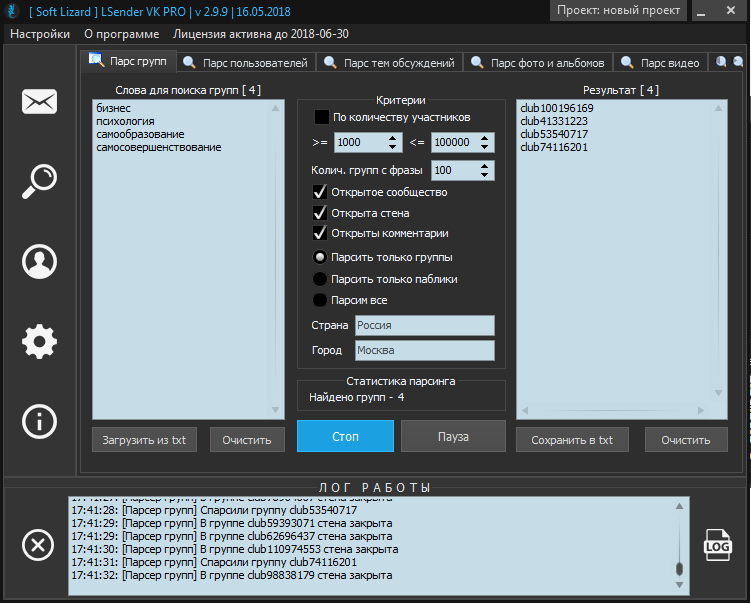Minimize the LSender window

coord(701,11)
